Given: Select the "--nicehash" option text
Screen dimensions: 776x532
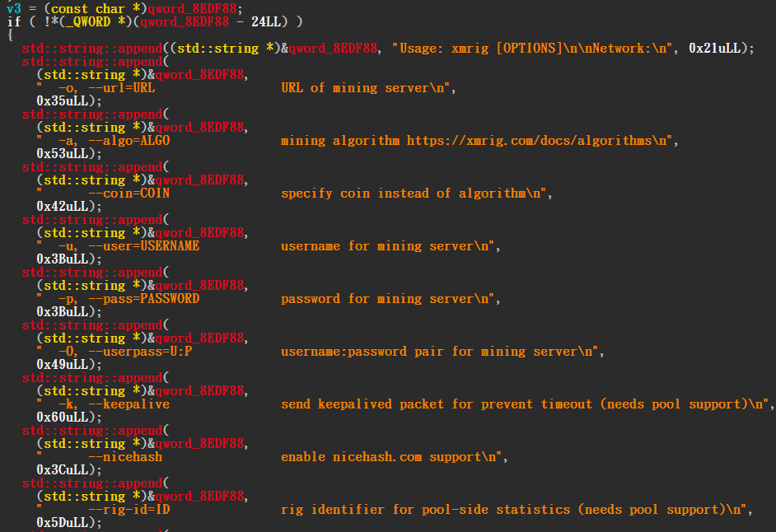Looking at the screenshot, I should 125,457.
